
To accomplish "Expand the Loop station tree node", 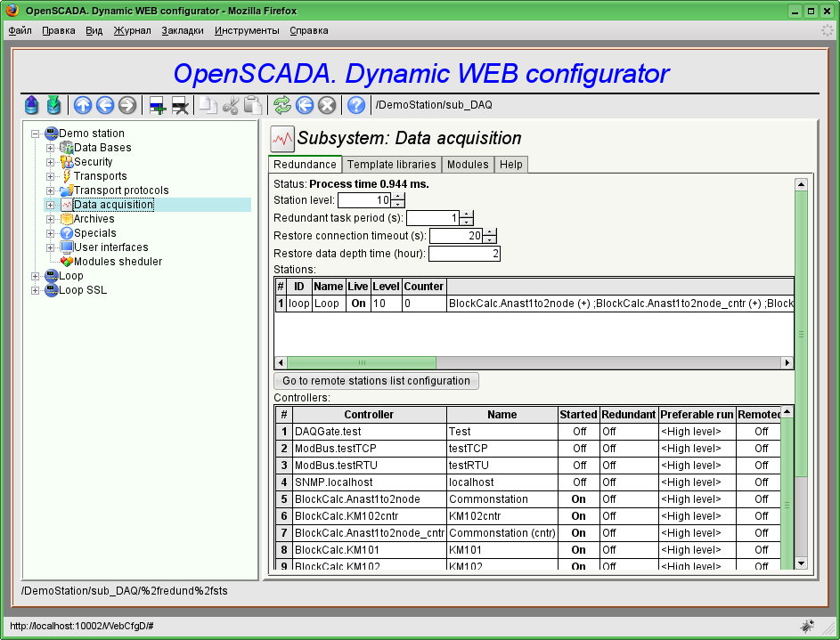I will 36,276.
